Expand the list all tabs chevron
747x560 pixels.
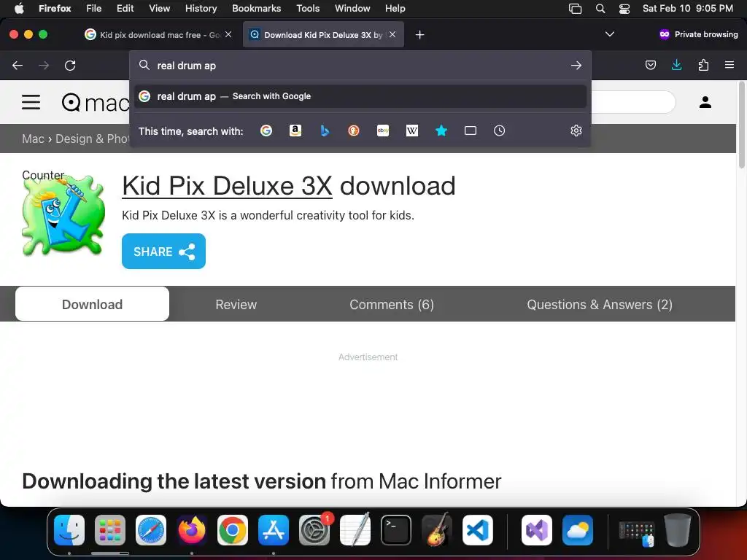click(609, 34)
